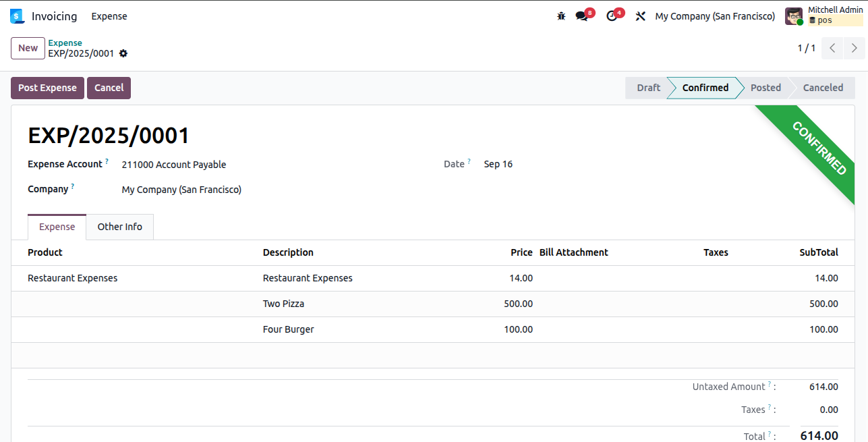The height and width of the screenshot is (442, 868).
Task: Click the 14.00 subtotal cell
Action: (826, 278)
